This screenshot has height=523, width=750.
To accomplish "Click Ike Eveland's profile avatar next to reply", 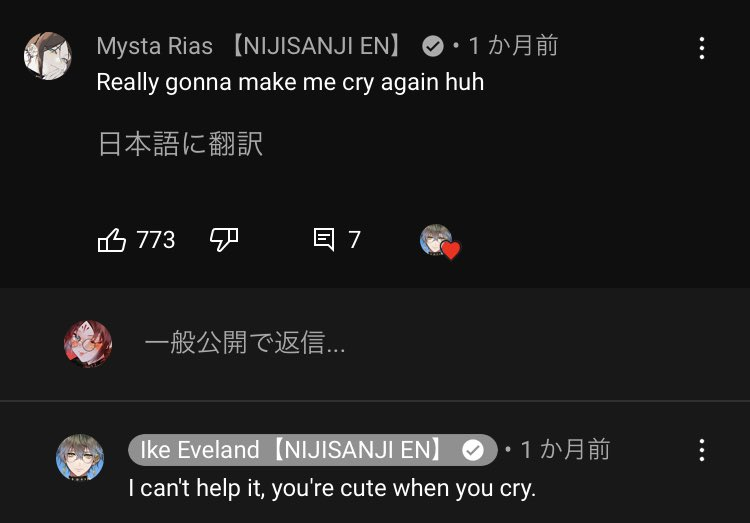I will tap(80, 457).
